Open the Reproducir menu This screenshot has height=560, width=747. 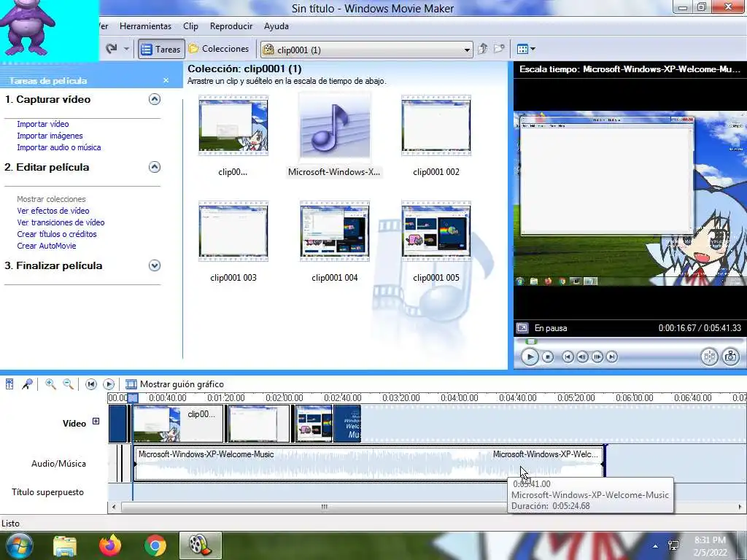231,26
